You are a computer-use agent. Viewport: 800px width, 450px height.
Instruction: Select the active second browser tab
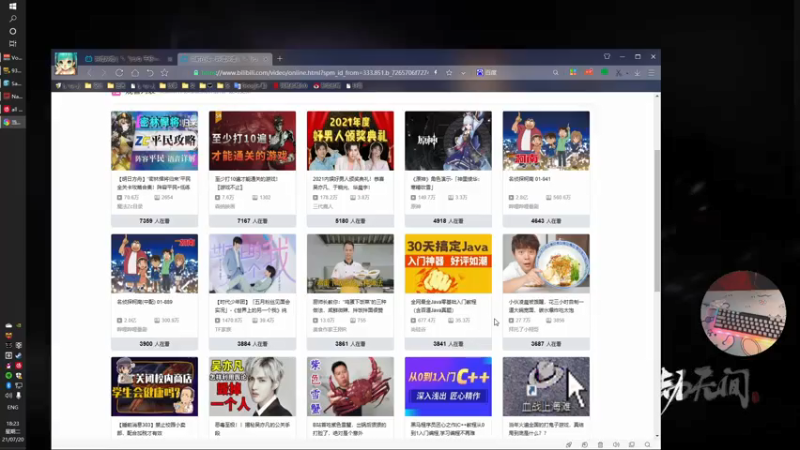(224, 59)
